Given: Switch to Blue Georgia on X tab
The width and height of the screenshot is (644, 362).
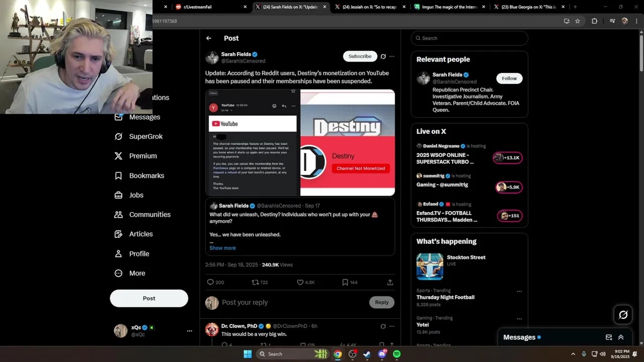Looking at the screenshot, I should 529,7.
